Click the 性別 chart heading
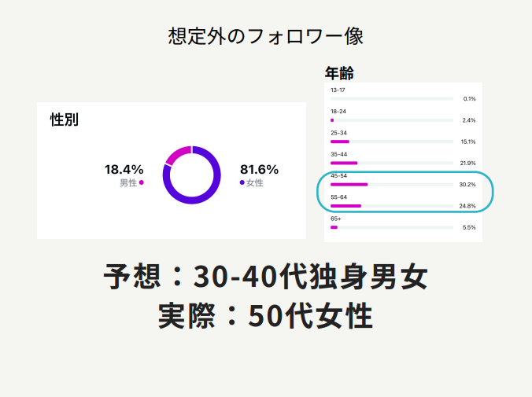The width and height of the screenshot is (532, 397). coord(64,120)
